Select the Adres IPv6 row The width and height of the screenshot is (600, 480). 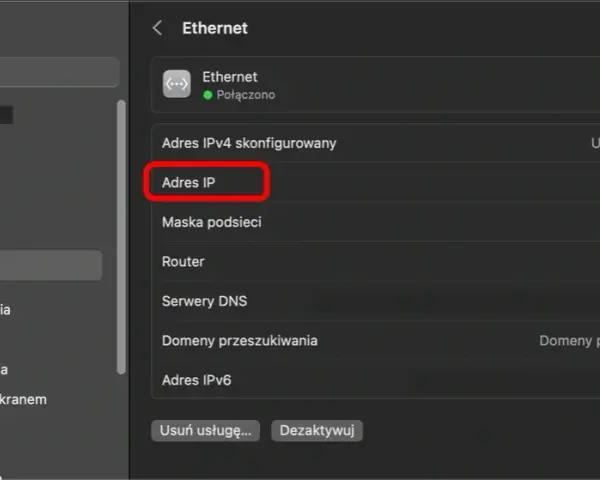click(x=376, y=380)
